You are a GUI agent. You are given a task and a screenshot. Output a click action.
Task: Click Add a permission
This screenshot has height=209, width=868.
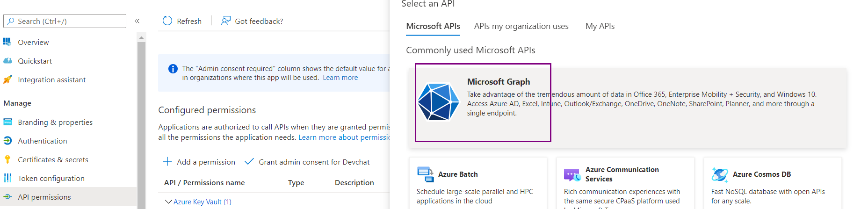tap(199, 162)
